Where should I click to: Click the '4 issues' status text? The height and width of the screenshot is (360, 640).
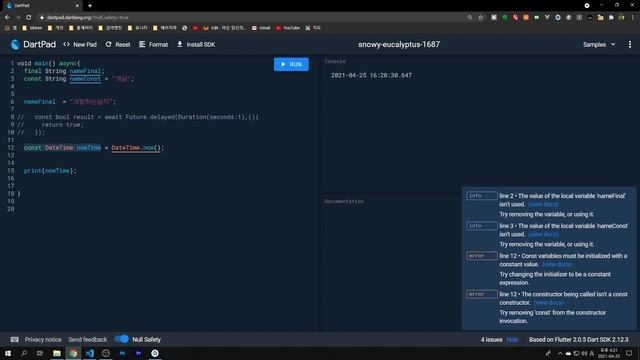point(491,340)
